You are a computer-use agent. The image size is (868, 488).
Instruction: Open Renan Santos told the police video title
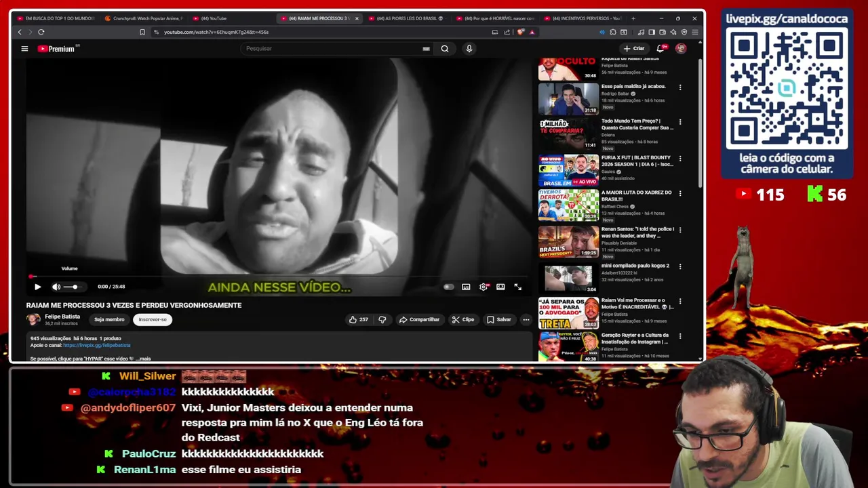(x=637, y=232)
